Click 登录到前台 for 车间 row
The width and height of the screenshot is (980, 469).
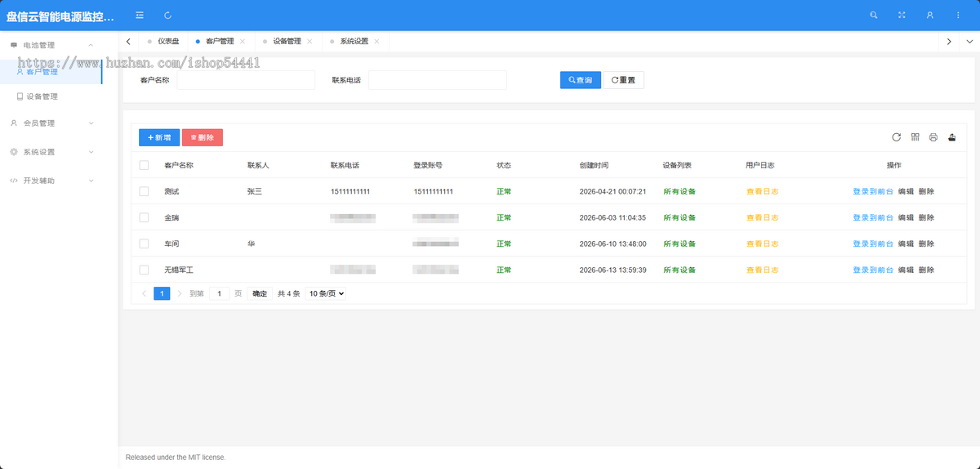pyautogui.click(x=873, y=243)
